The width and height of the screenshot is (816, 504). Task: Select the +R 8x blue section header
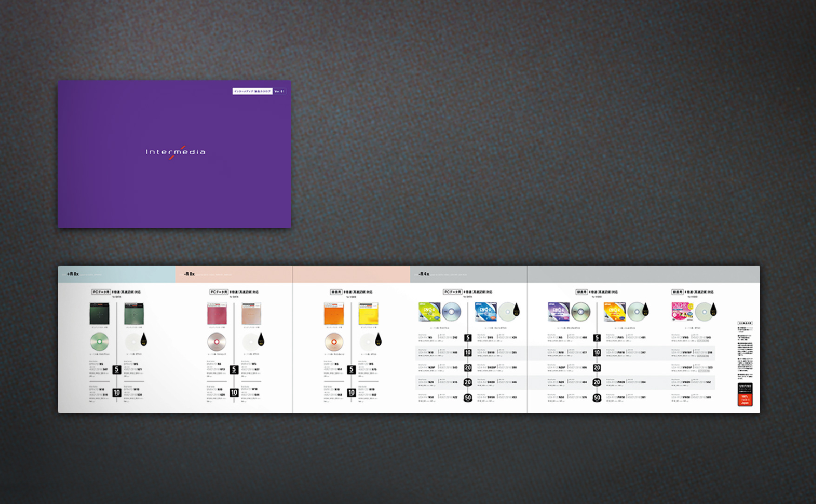point(117,274)
